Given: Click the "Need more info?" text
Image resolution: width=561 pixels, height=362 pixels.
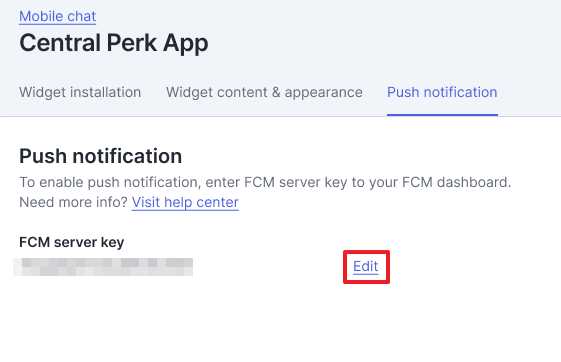Looking at the screenshot, I should point(73,202).
